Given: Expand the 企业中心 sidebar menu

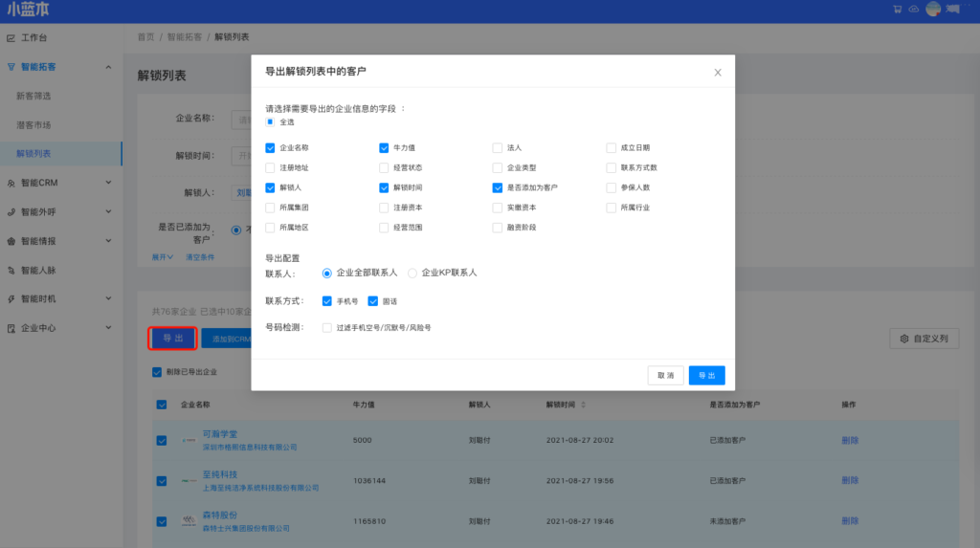Looking at the screenshot, I should (108, 328).
